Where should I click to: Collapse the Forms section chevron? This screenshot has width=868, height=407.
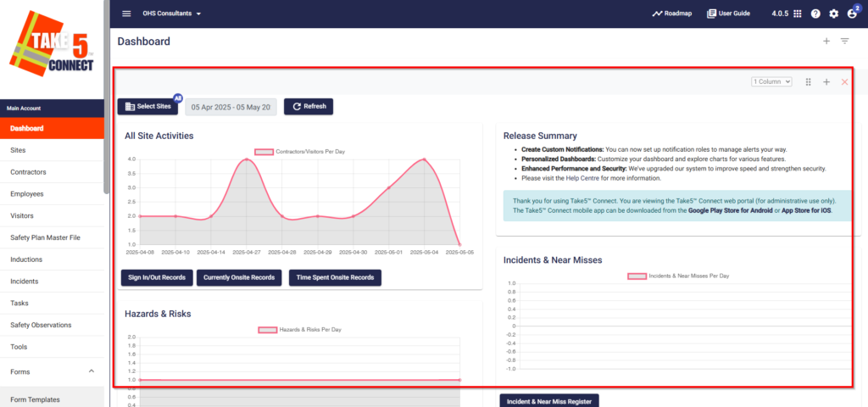click(92, 371)
